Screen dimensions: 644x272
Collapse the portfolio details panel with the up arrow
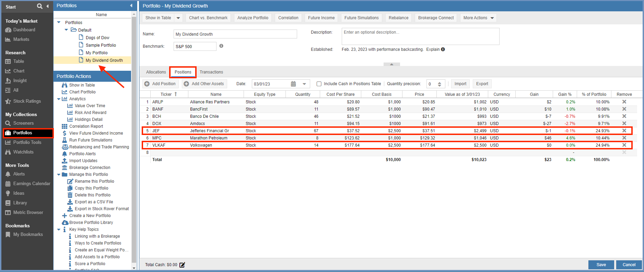(x=391, y=64)
